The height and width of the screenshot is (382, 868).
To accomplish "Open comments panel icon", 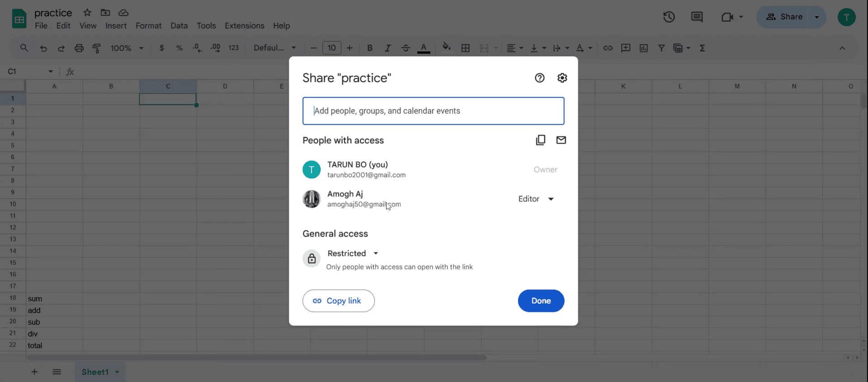I will [697, 17].
